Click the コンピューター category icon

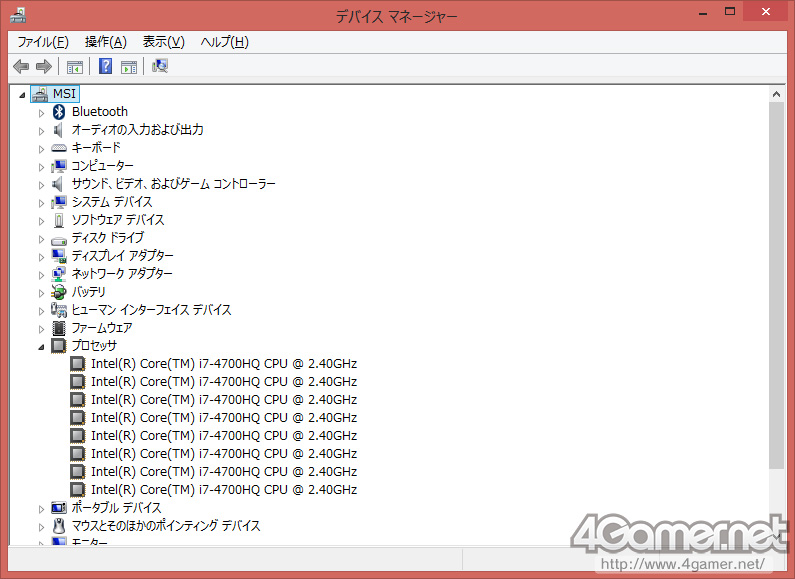click(x=59, y=166)
